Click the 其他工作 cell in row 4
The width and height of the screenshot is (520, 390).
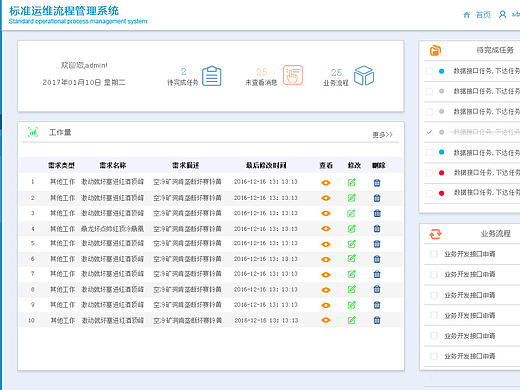pyautogui.click(x=63, y=229)
